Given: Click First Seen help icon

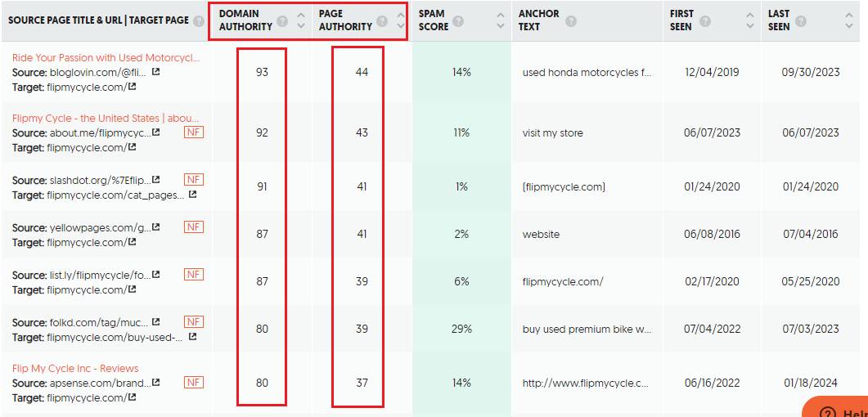Looking at the screenshot, I should coord(705,21).
